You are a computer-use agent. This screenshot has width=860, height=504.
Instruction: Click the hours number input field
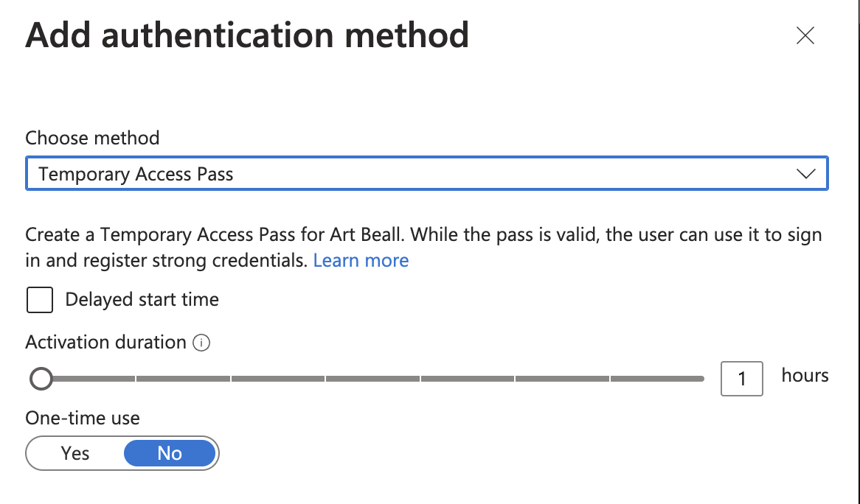point(741,378)
